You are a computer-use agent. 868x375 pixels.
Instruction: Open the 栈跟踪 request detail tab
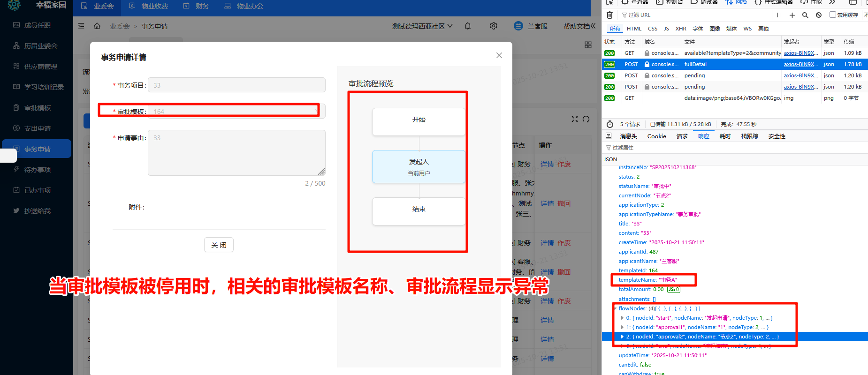(749, 136)
